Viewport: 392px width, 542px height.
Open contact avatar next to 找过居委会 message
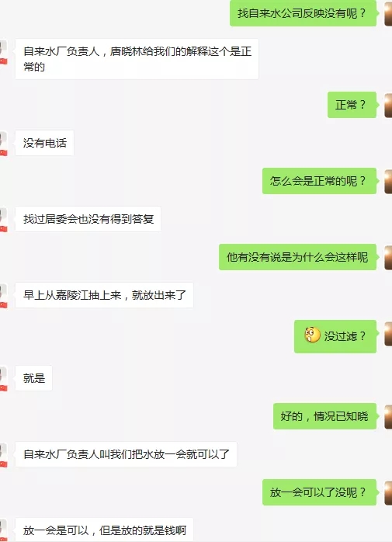click(x=3, y=219)
